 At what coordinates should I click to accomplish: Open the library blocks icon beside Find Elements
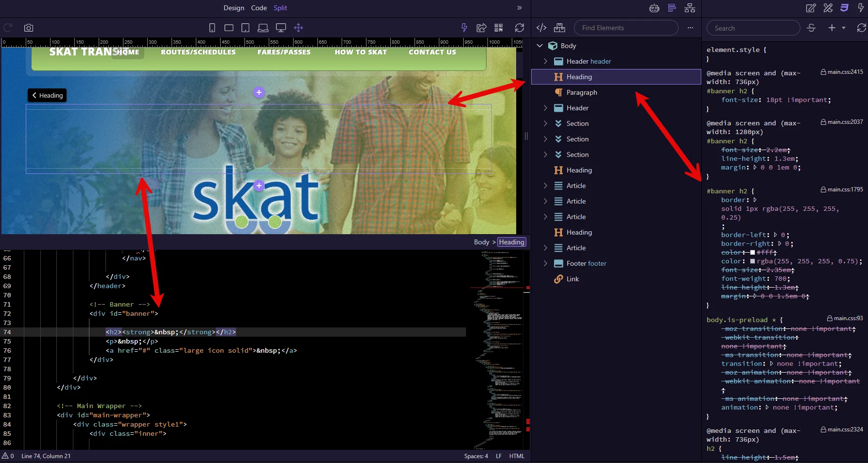pyautogui.click(x=559, y=28)
